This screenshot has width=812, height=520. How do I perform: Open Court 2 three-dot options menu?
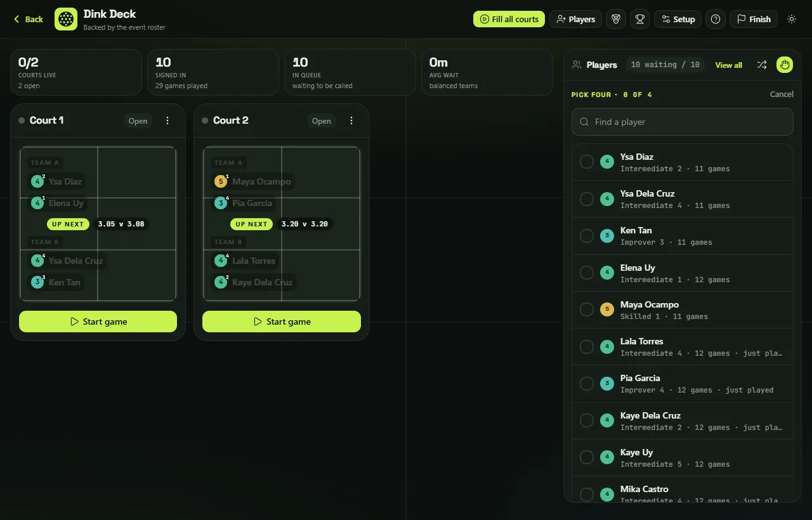(351, 120)
